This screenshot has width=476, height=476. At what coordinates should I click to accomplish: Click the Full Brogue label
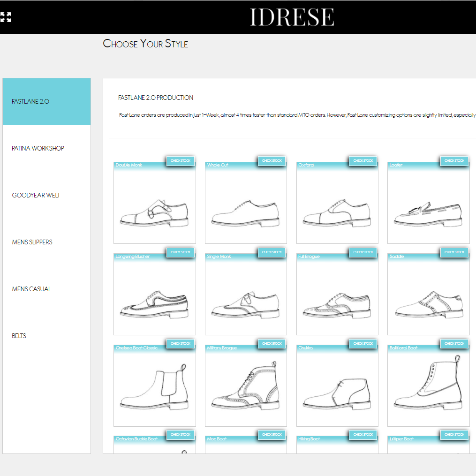point(309,256)
